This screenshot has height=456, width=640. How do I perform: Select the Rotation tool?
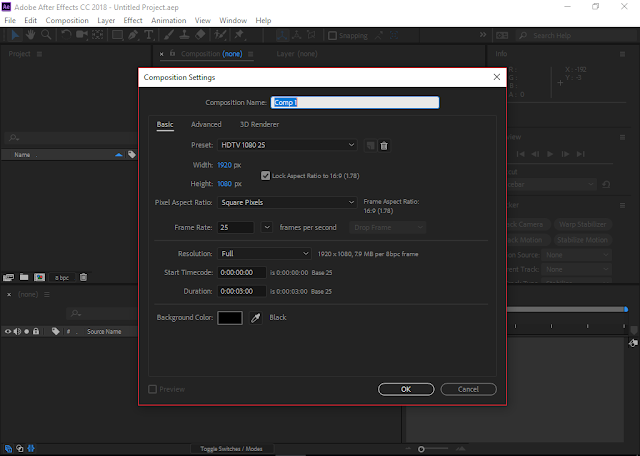(66, 35)
